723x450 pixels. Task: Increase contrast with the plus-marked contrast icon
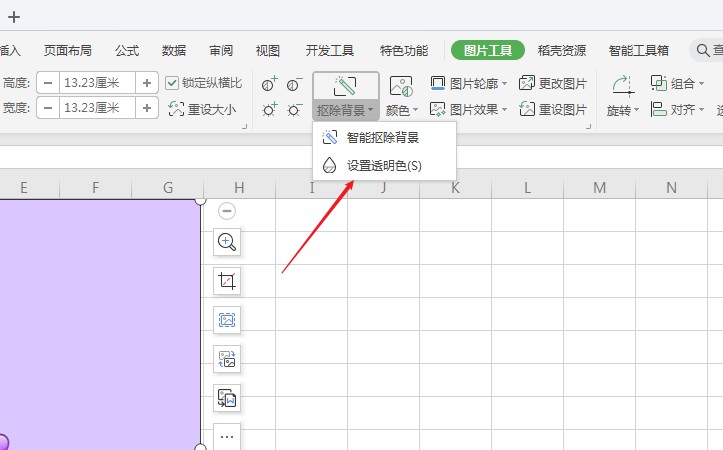click(x=269, y=84)
